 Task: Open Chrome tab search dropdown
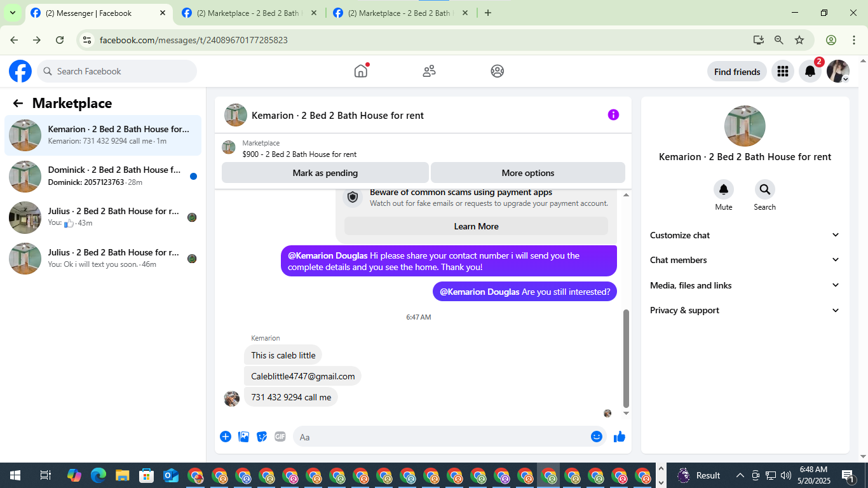pyautogui.click(x=12, y=13)
